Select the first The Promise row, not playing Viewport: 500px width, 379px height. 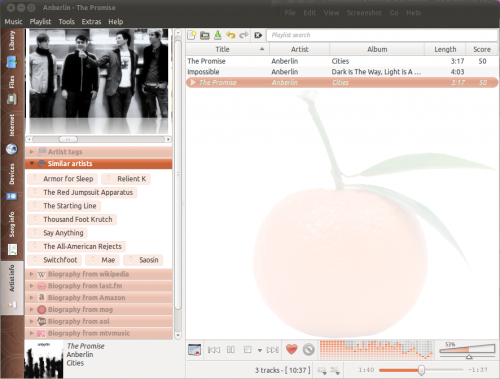tap(342, 61)
